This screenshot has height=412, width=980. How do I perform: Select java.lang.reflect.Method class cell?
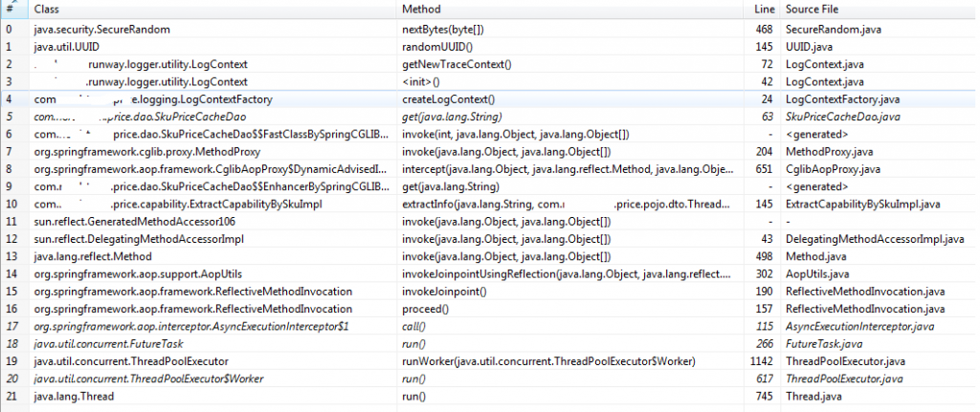tap(93, 256)
